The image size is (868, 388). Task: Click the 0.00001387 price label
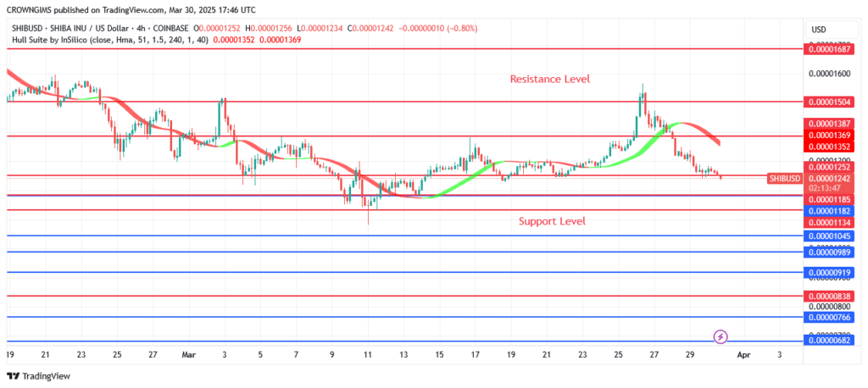click(x=831, y=125)
